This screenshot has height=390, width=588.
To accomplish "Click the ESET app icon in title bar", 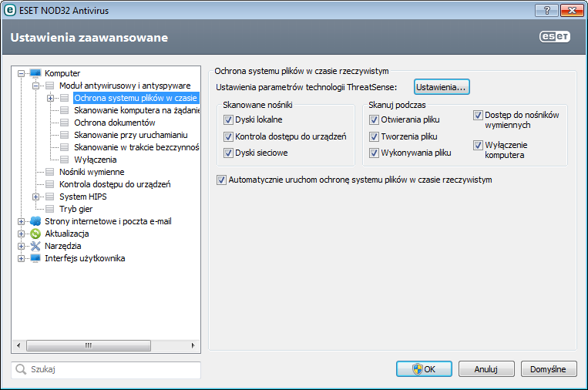I will tap(10, 10).
